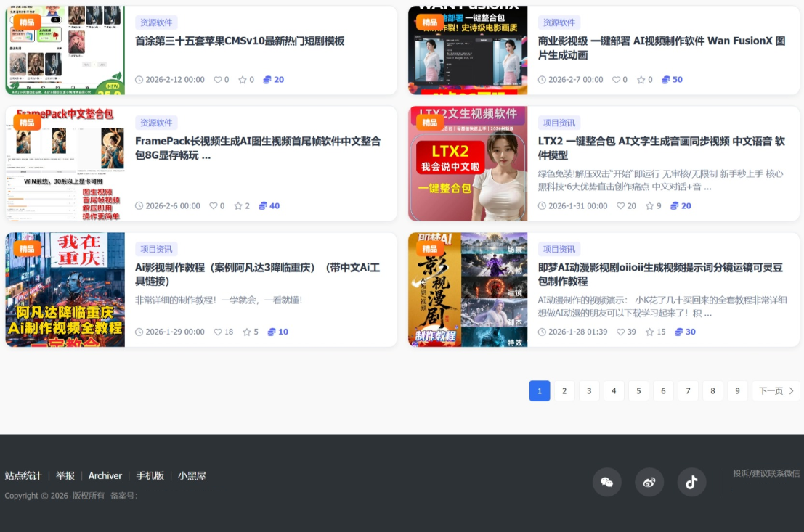Open WeChat social icon in footer
This screenshot has height=532, width=804.
(x=606, y=482)
